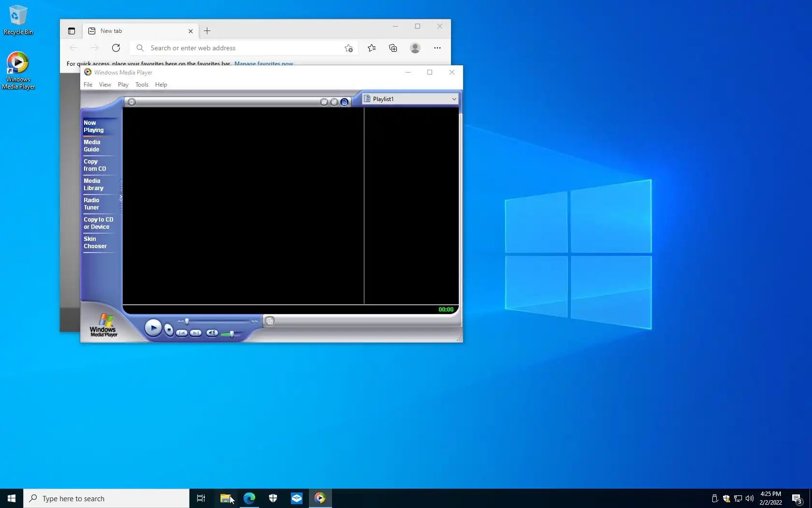
Task: Select the New tab in Edge
Action: pyautogui.click(x=140, y=31)
